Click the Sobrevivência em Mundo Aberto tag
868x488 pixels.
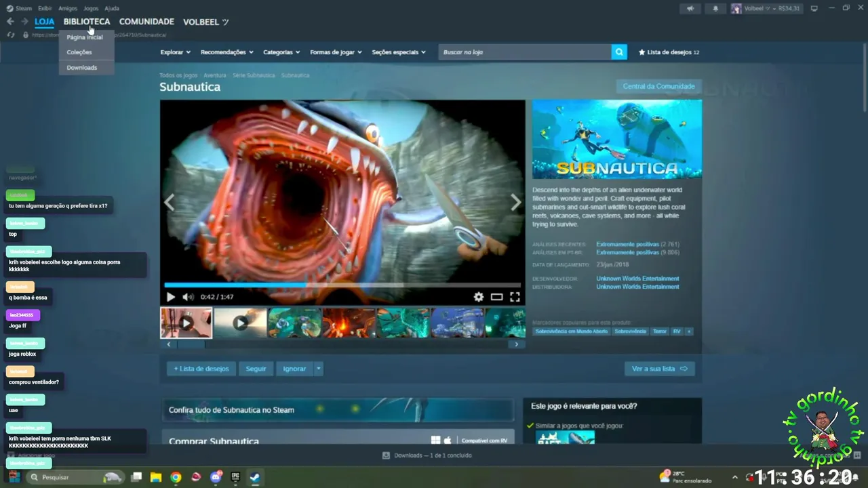(x=571, y=331)
